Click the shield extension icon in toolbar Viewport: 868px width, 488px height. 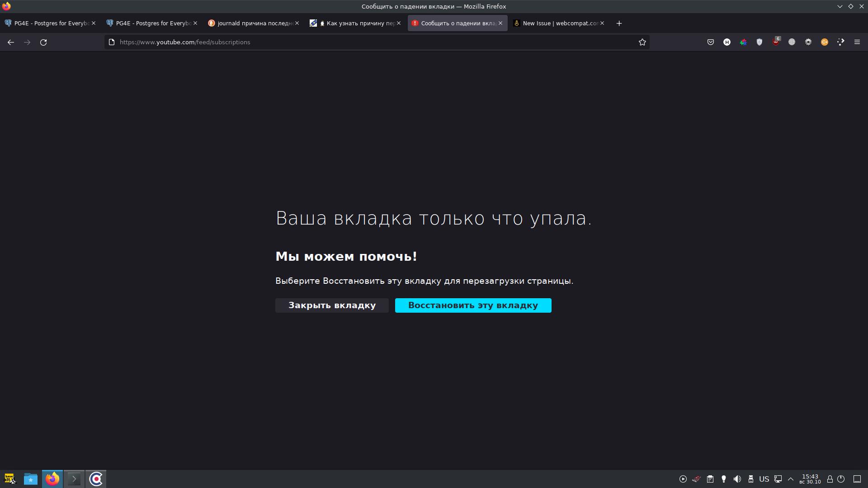pos(759,42)
